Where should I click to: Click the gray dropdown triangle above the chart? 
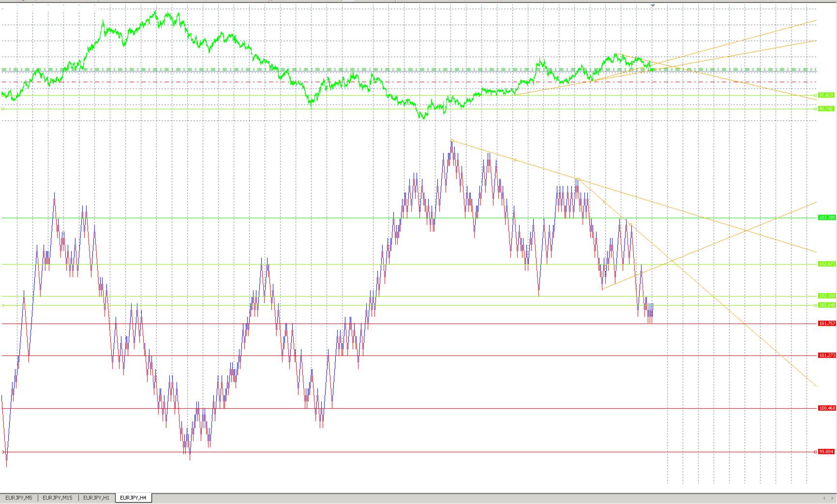coord(653,6)
